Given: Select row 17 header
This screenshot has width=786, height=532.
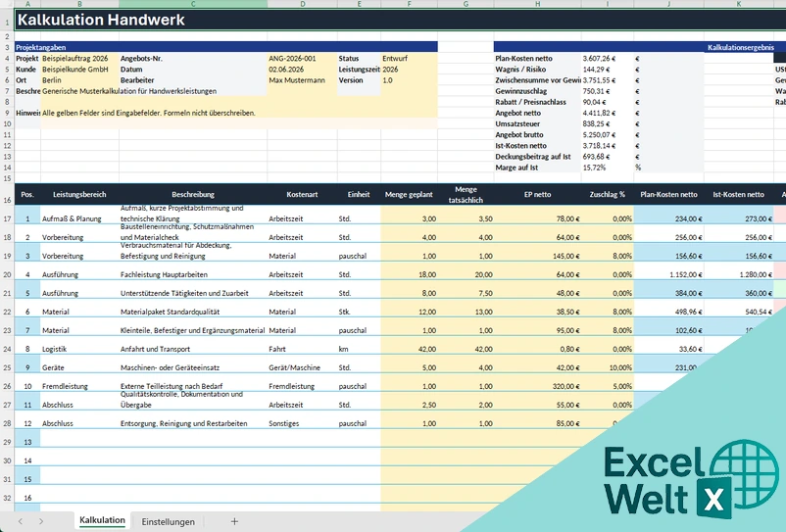Looking at the screenshot, I should 7,218.
